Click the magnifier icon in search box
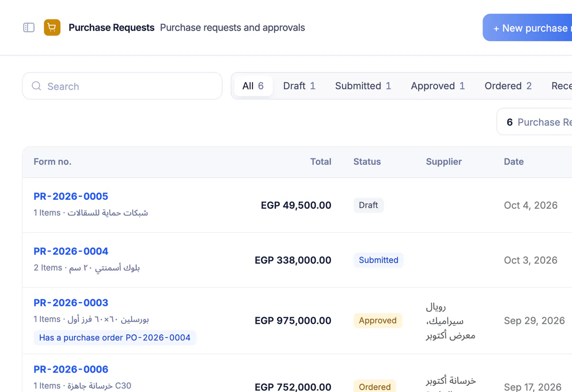Viewport: 572px width, 392px height. click(x=36, y=86)
